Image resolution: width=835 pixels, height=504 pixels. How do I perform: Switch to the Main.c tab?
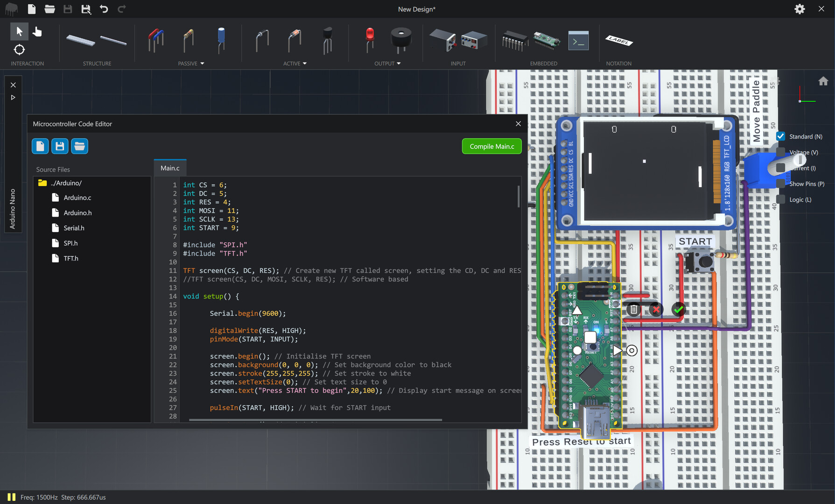(169, 168)
